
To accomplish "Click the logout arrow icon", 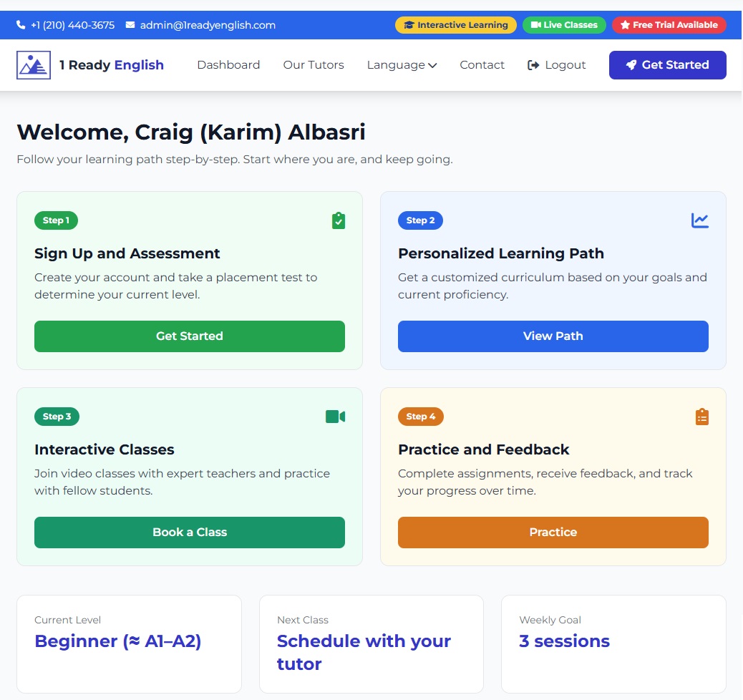I will (533, 65).
